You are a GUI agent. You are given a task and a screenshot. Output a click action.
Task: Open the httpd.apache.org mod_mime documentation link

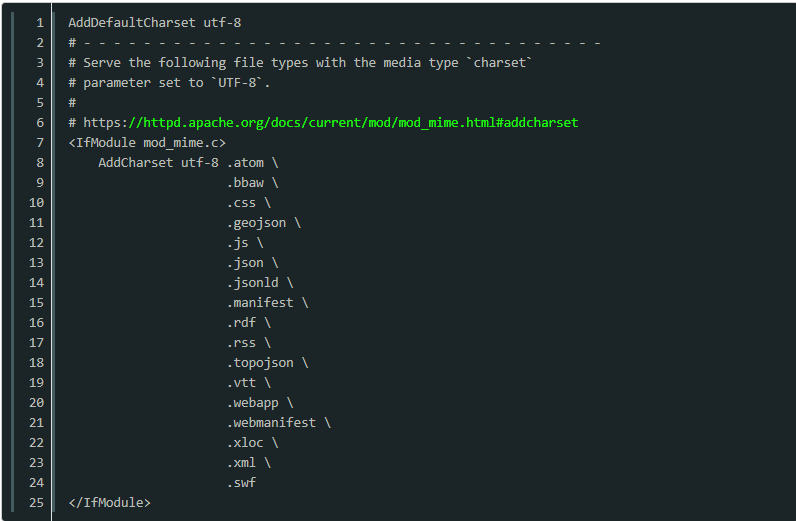tap(330, 122)
